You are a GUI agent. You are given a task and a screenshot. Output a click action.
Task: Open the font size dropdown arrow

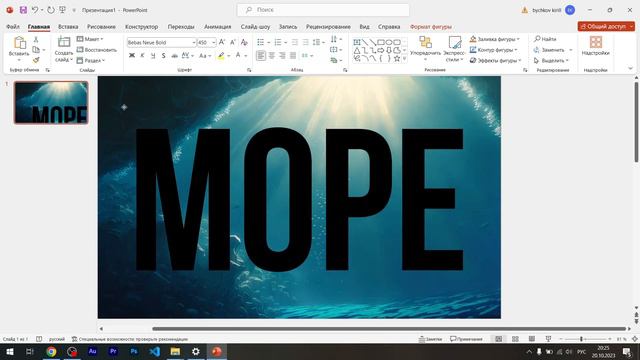coord(213,42)
